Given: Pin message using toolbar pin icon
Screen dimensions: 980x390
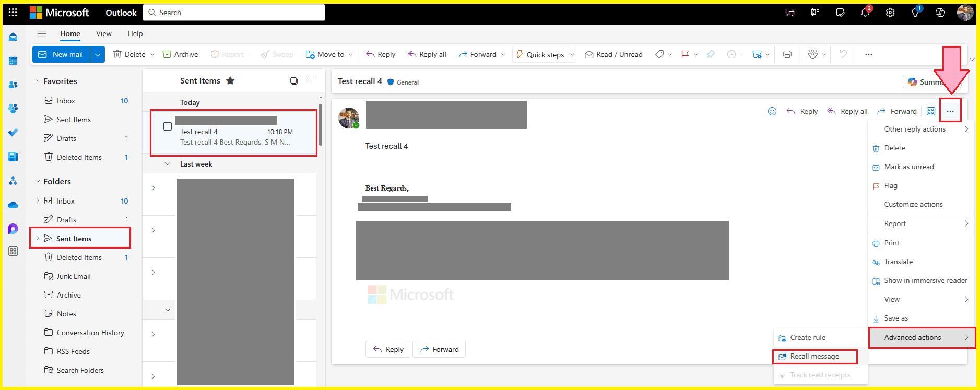Looking at the screenshot, I should [711, 54].
